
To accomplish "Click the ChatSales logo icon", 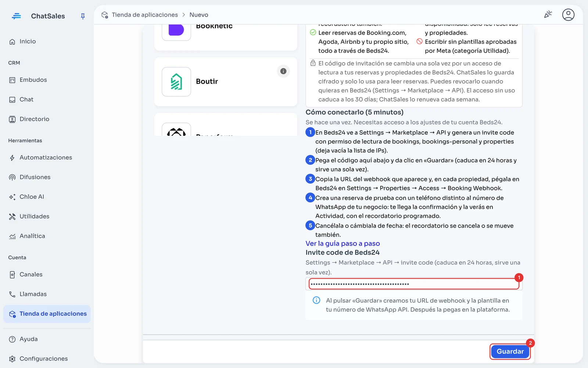I will [17, 16].
